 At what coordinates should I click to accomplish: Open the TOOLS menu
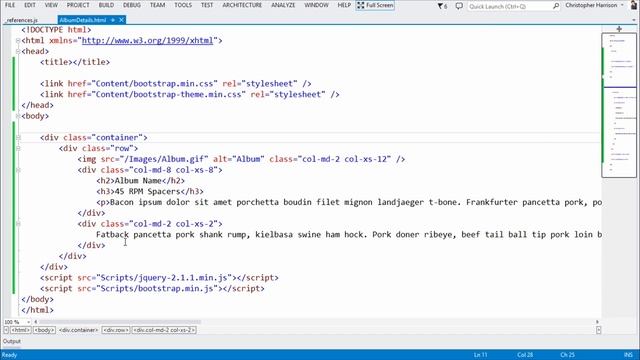tap(183, 5)
